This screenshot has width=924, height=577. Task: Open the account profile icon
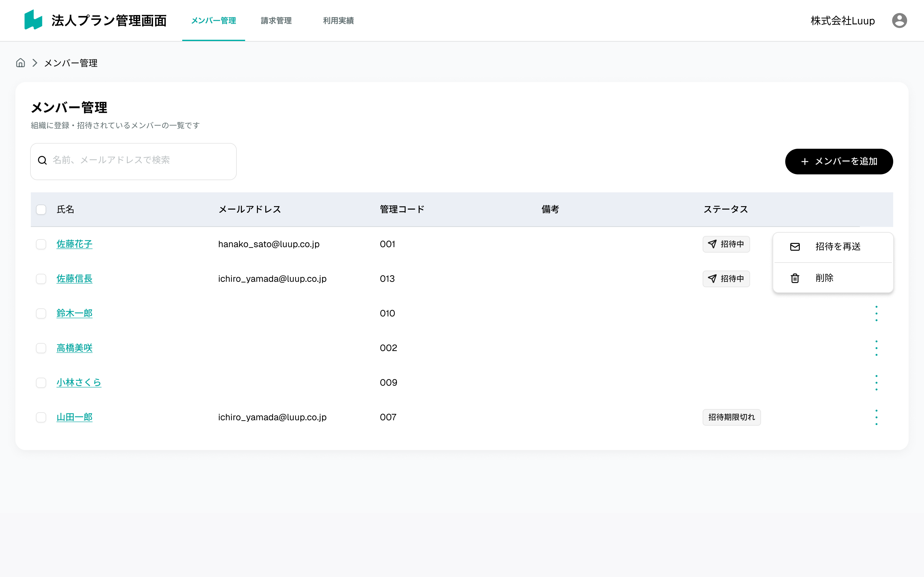pyautogui.click(x=900, y=20)
